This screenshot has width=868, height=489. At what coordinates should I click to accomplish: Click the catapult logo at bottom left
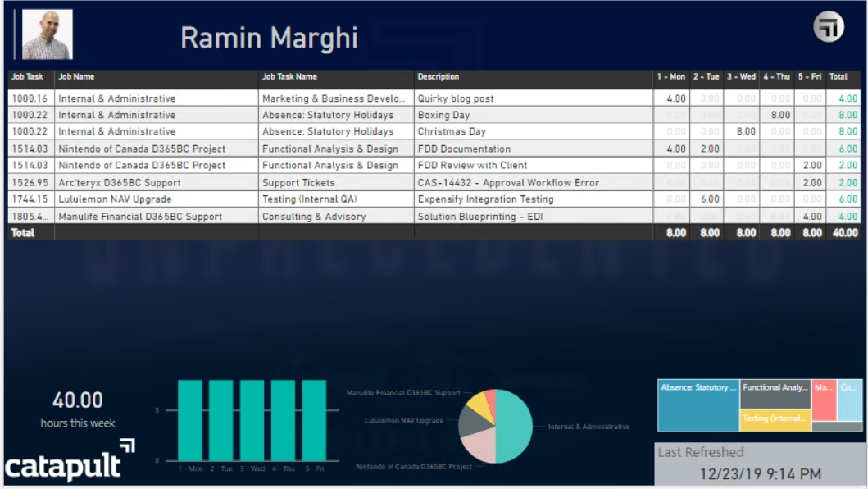pyautogui.click(x=70, y=460)
